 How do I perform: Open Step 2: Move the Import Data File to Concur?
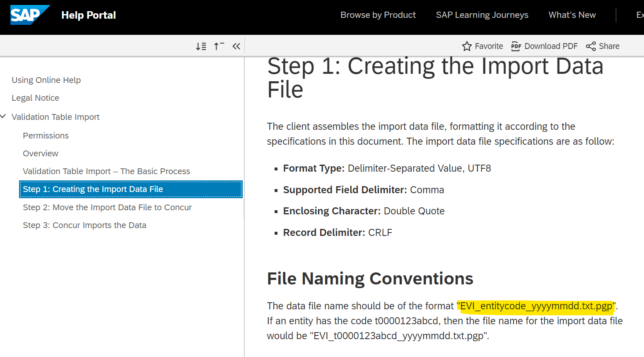tap(107, 207)
